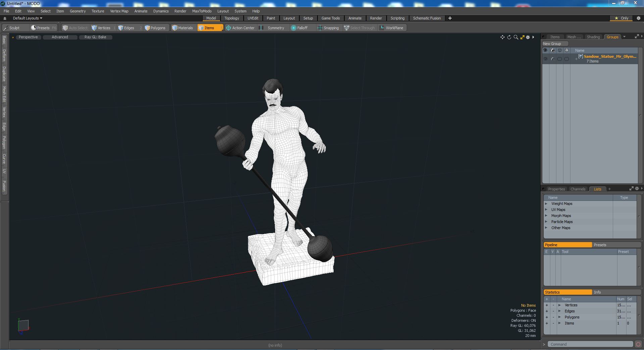Open the Presets browser
This screenshot has width=644, height=350.
click(44, 28)
